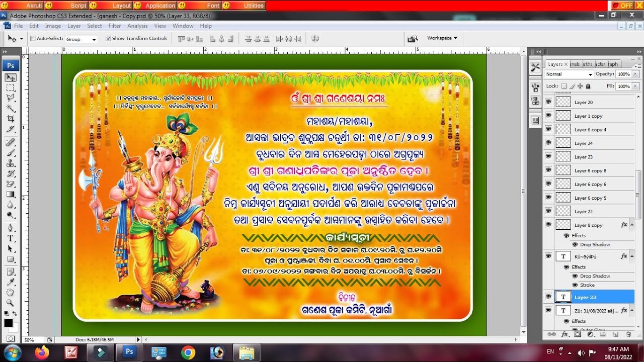644x362 pixels.
Task: Select the Hand tool
Action: click(x=10, y=293)
